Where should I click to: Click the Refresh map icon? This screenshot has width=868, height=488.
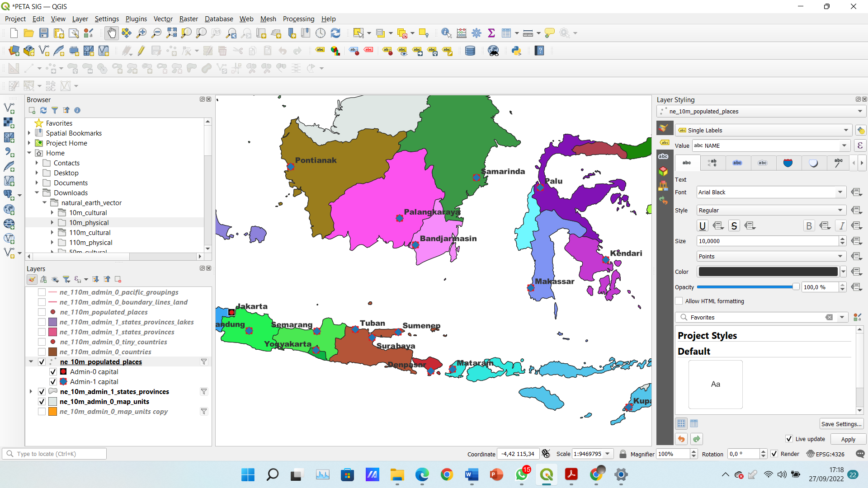pyautogui.click(x=335, y=33)
